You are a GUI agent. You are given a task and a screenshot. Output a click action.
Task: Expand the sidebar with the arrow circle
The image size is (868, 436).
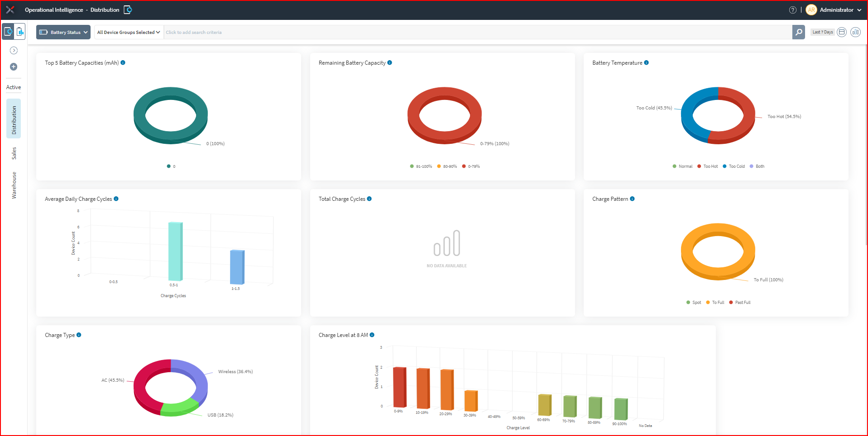point(14,51)
